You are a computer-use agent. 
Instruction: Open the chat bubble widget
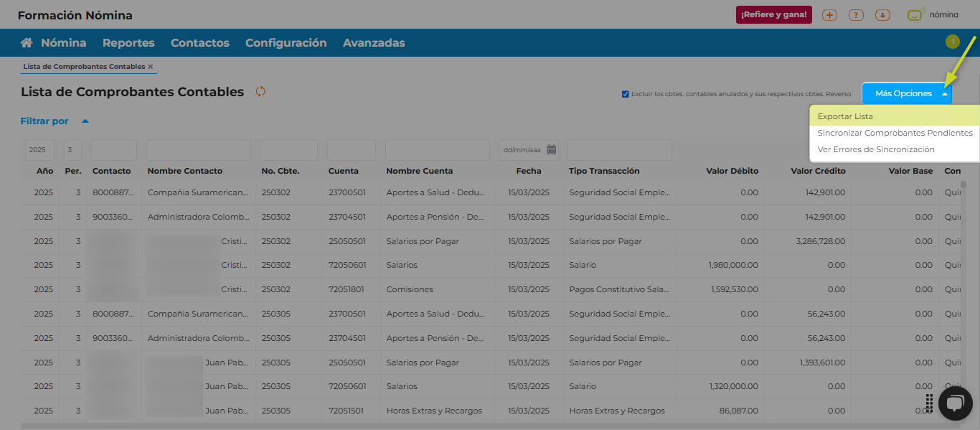(954, 404)
